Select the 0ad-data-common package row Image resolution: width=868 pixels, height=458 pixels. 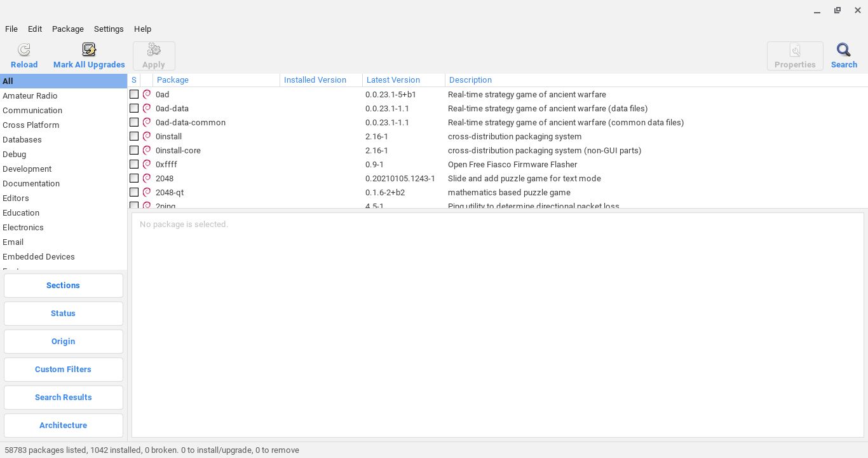point(190,123)
